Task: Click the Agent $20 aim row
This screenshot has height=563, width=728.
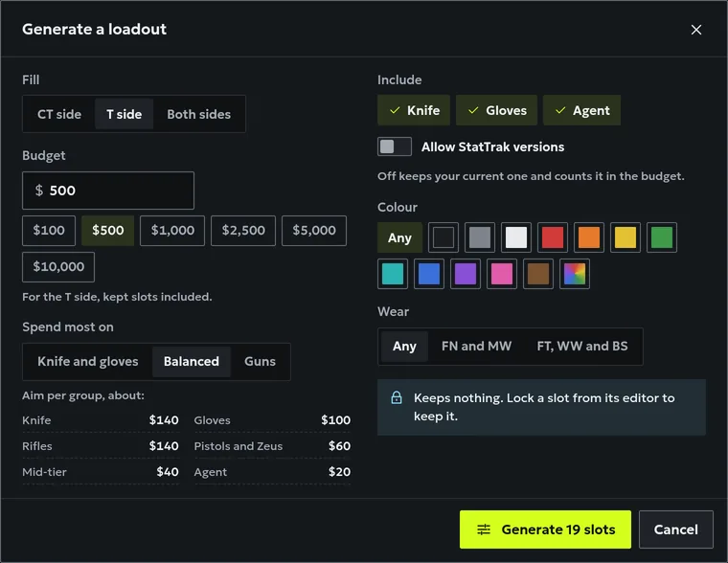Action: pyautogui.click(x=272, y=472)
